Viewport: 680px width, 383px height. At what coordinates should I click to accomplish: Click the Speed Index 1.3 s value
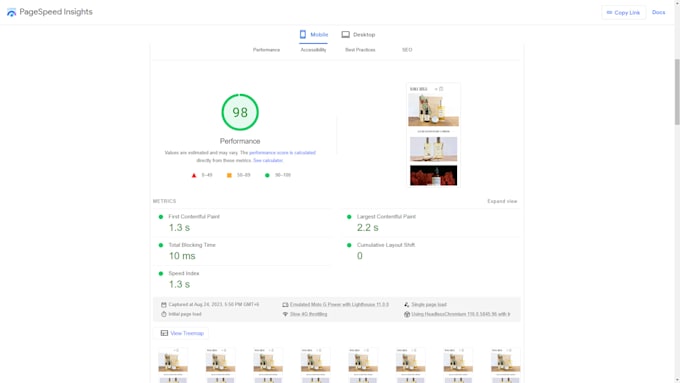pyautogui.click(x=180, y=285)
